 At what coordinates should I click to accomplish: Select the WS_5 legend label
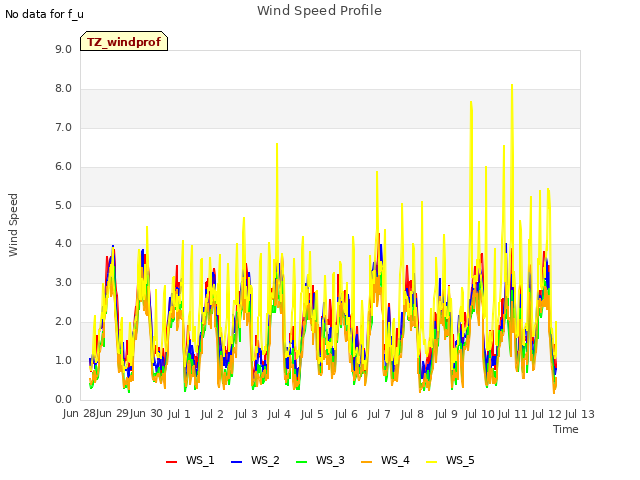[460, 460]
